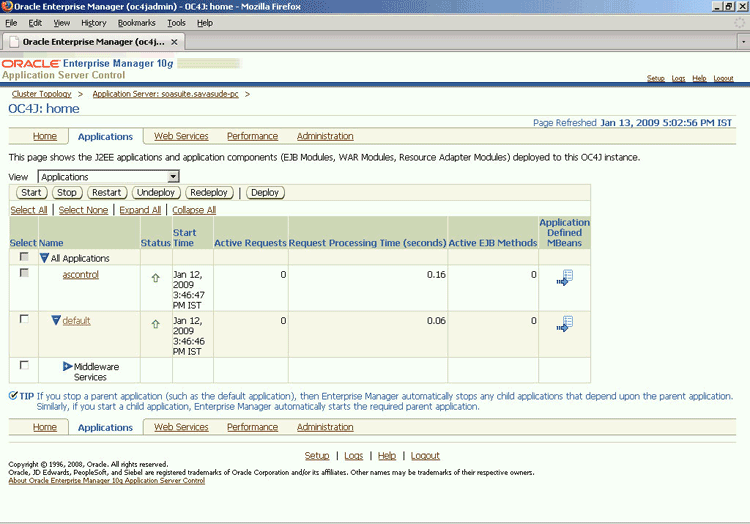Click the Undeploy button
This screenshot has height=524, width=750.
(156, 193)
